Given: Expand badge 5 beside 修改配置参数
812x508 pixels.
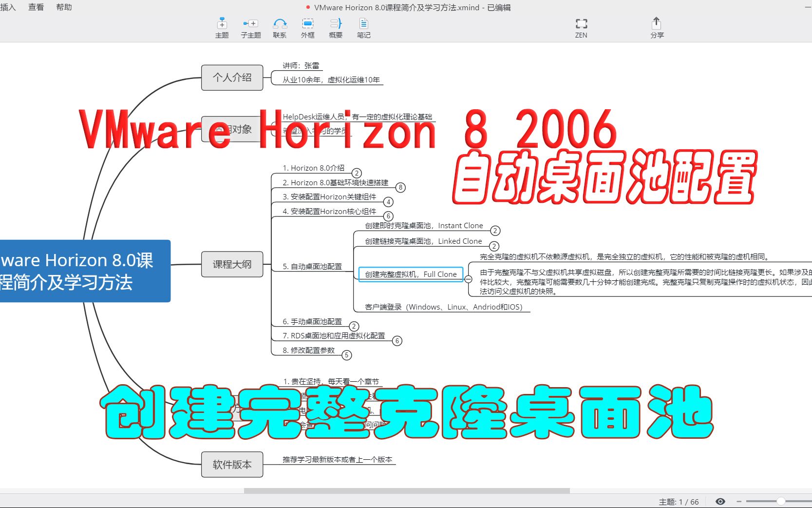Looking at the screenshot, I should point(346,355).
